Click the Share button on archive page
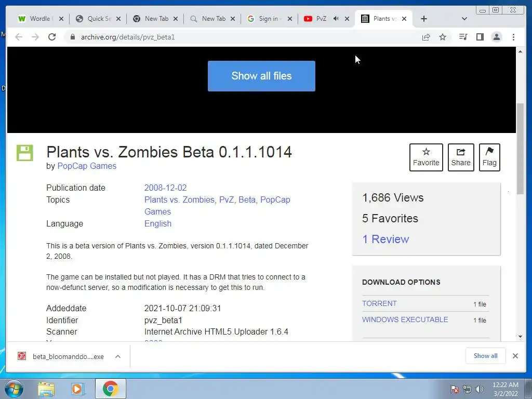The width and height of the screenshot is (532, 399). click(461, 157)
